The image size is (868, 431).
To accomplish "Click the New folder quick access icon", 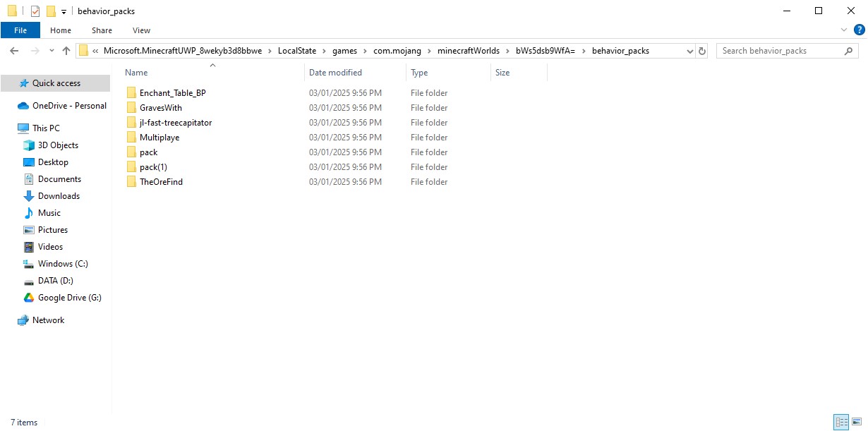I will (x=51, y=11).
